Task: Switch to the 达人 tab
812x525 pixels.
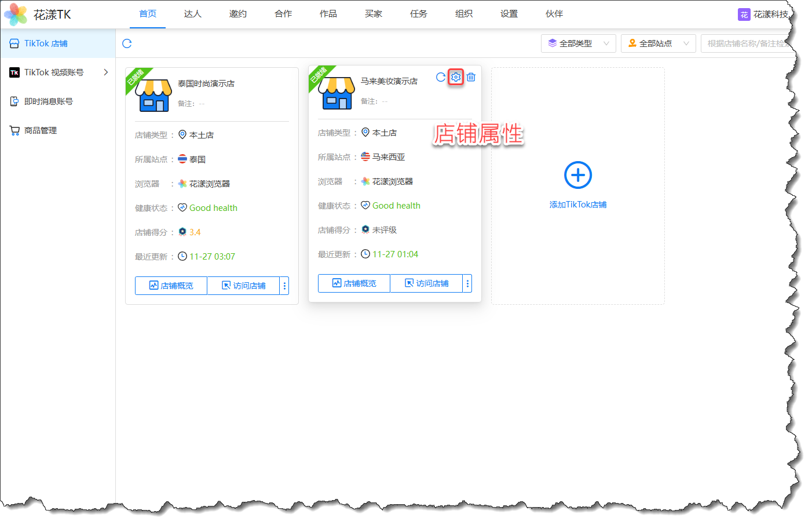Action: (193, 14)
